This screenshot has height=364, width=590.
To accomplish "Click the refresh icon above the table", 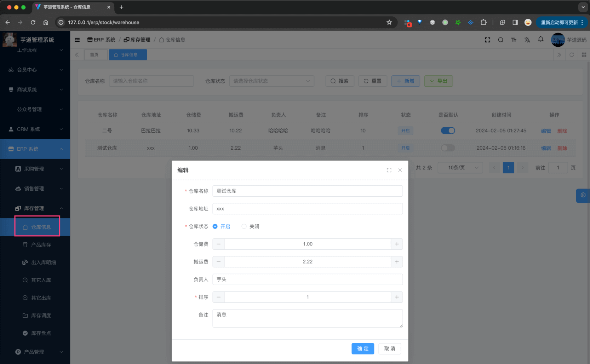I will (572, 54).
